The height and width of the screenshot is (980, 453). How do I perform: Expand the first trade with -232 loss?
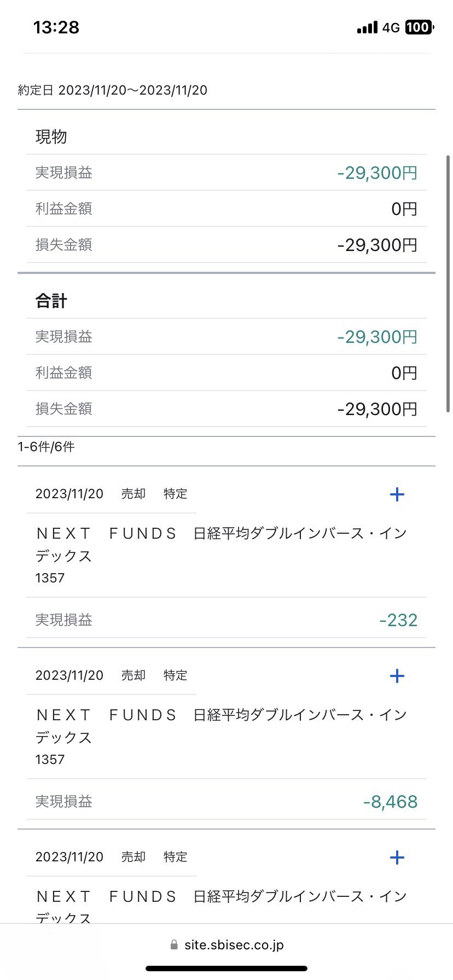tap(397, 494)
